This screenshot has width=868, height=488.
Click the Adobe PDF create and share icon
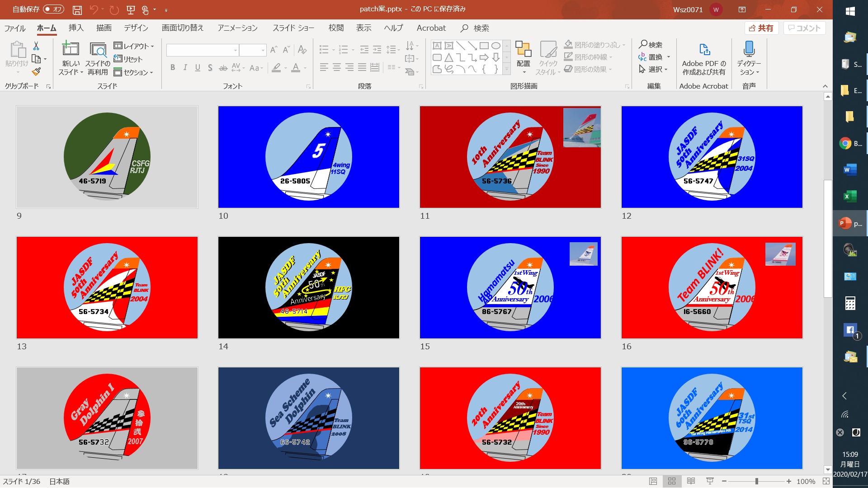point(704,49)
